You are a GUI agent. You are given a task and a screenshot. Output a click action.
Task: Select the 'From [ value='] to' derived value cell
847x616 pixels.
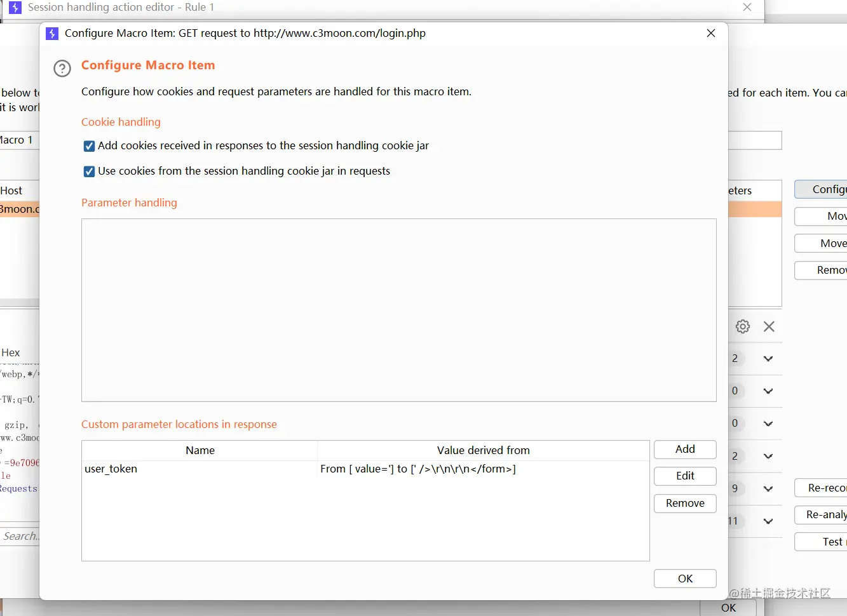pyautogui.click(x=483, y=469)
